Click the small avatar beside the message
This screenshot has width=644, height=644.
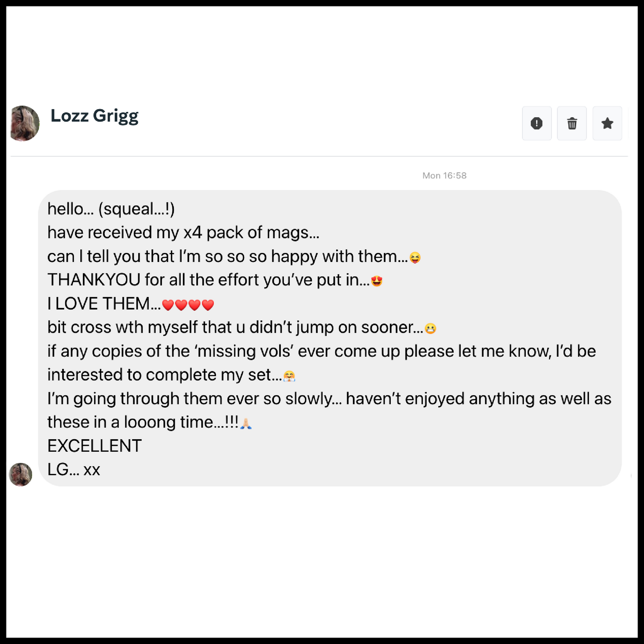click(21, 474)
